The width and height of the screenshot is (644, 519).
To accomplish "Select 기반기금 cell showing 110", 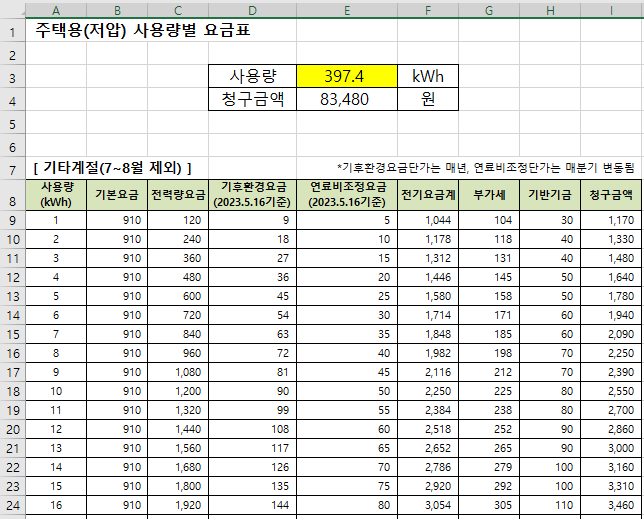I will pyautogui.click(x=550, y=505).
